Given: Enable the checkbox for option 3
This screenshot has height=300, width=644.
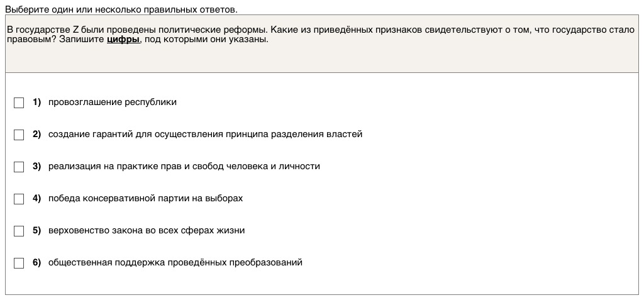Looking at the screenshot, I should [19, 167].
